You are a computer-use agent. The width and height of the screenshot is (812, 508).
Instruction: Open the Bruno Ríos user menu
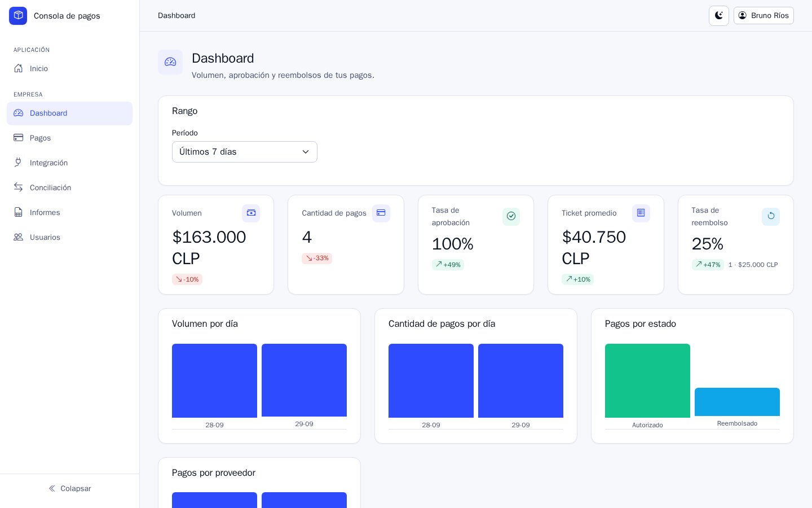(764, 16)
